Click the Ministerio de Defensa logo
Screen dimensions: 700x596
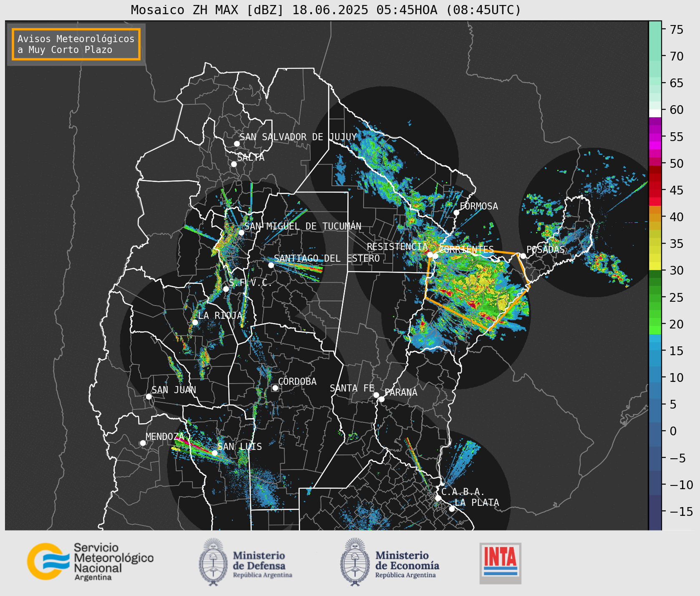(245, 562)
